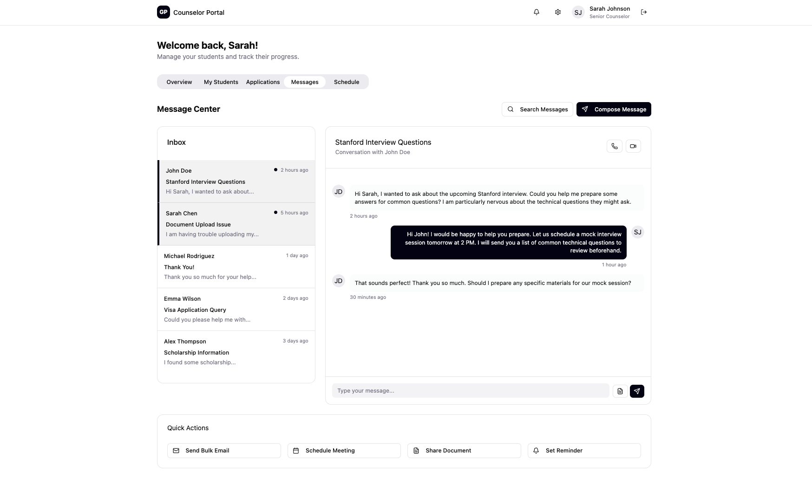Start a video call with John Doe
This screenshot has width=812, height=504.
[x=633, y=146]
